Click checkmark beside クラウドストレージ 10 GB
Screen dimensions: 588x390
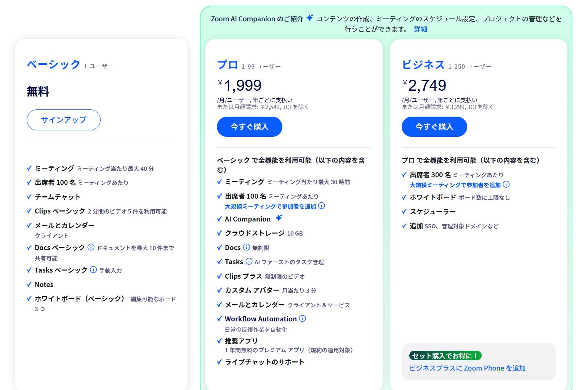click(x=219, y=233)
